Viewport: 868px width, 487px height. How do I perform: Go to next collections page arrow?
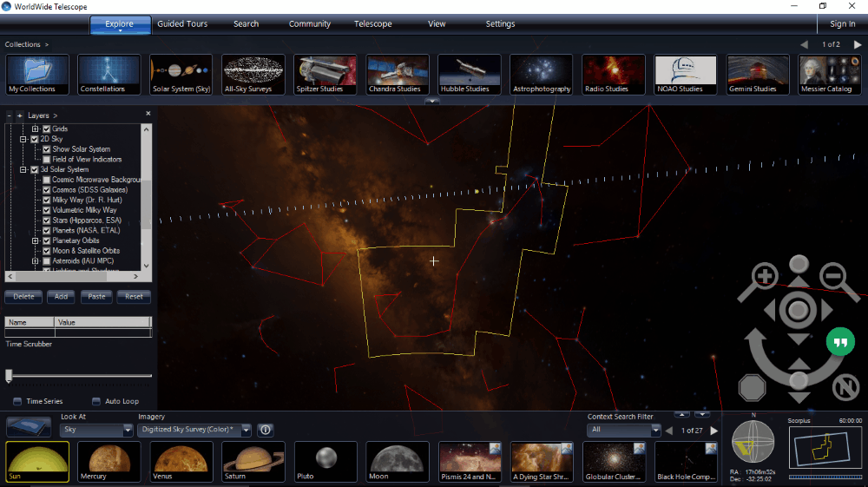[858, 44]
